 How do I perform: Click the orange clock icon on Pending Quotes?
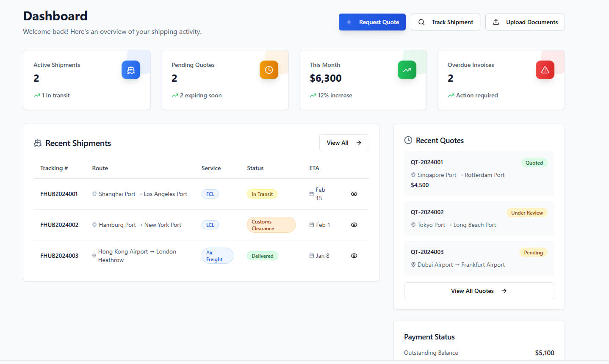tap(269, 70)
